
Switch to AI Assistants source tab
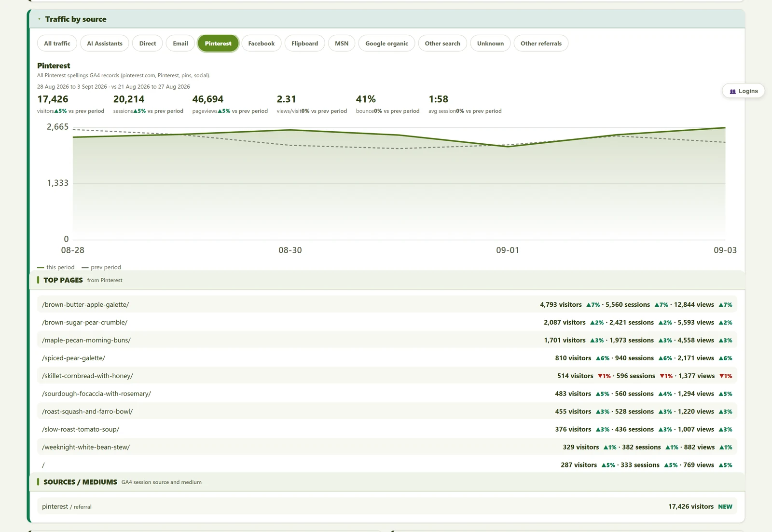click(105, 43)
